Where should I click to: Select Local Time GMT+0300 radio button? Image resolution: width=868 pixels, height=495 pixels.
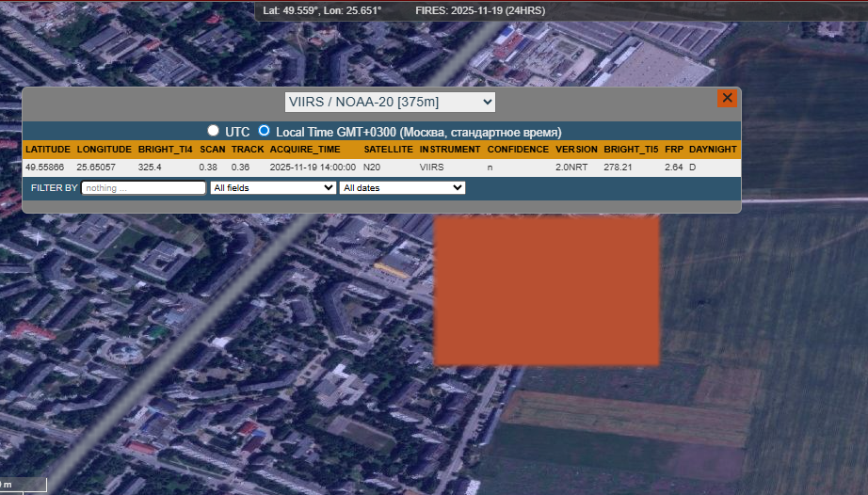tap(265, 131)
